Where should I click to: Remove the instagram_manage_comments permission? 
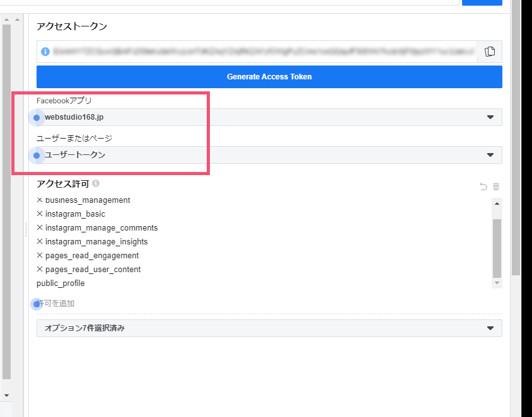pyautogui.click(x=40, y=228)
